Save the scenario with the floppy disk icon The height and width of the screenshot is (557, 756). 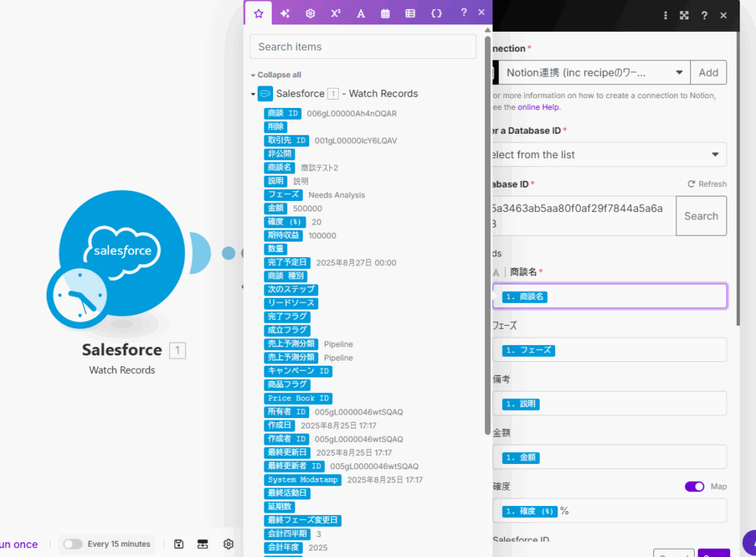coord(179,544)
